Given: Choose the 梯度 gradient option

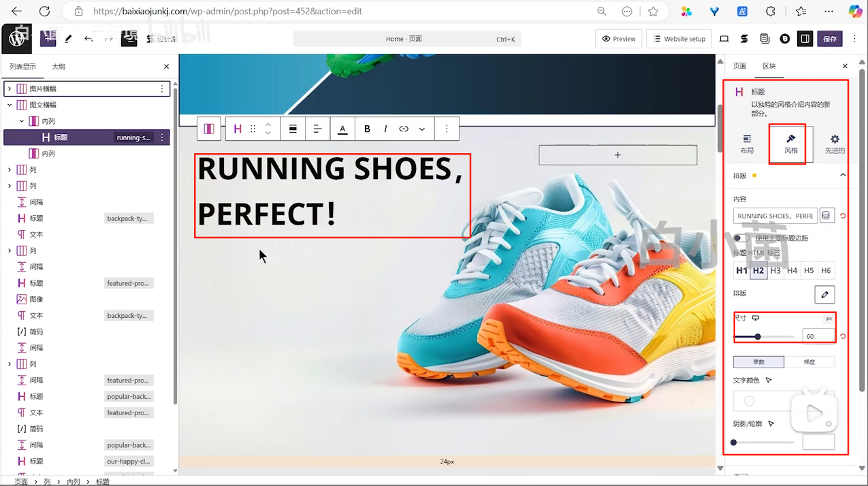Looking at the screenshot, I should point(809,362).
